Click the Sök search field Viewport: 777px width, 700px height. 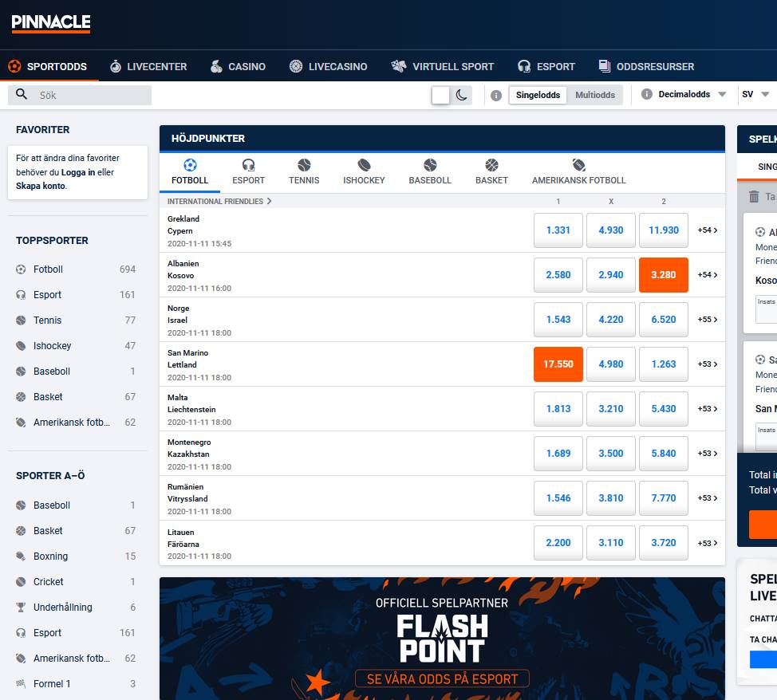coord(80,95)
